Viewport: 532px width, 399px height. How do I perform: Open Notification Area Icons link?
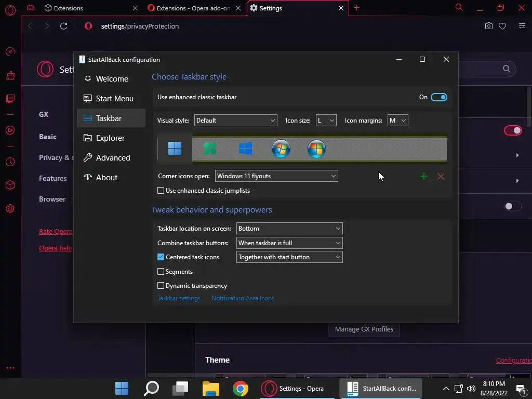tap(243, 298)
